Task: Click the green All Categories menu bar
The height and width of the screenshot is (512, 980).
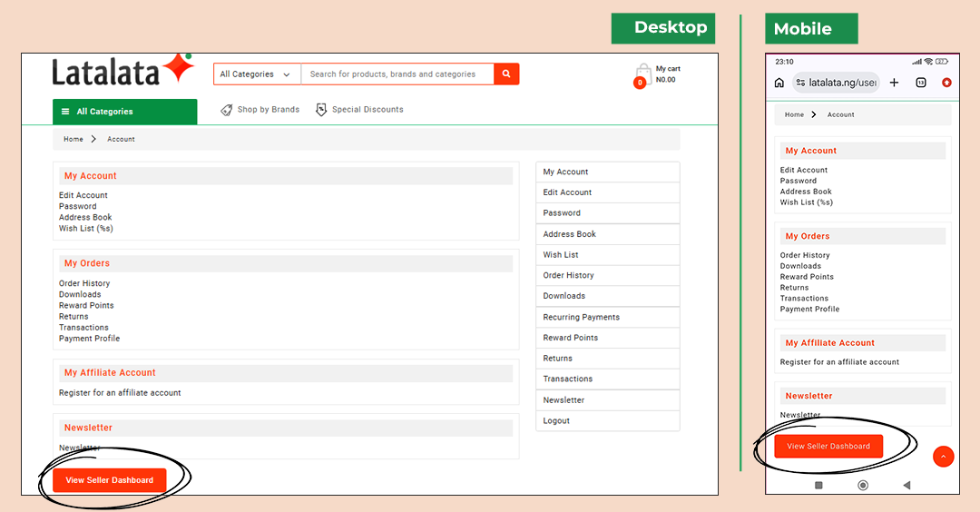Action: 125,112
